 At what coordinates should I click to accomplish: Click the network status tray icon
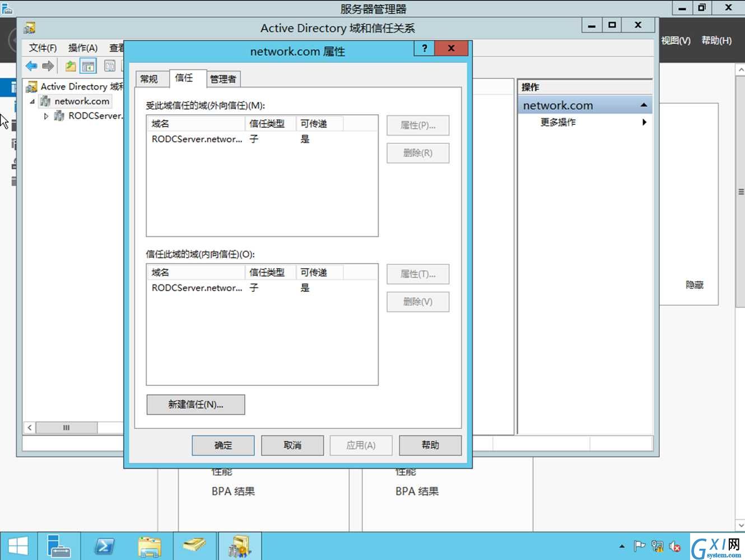[658, 546]
